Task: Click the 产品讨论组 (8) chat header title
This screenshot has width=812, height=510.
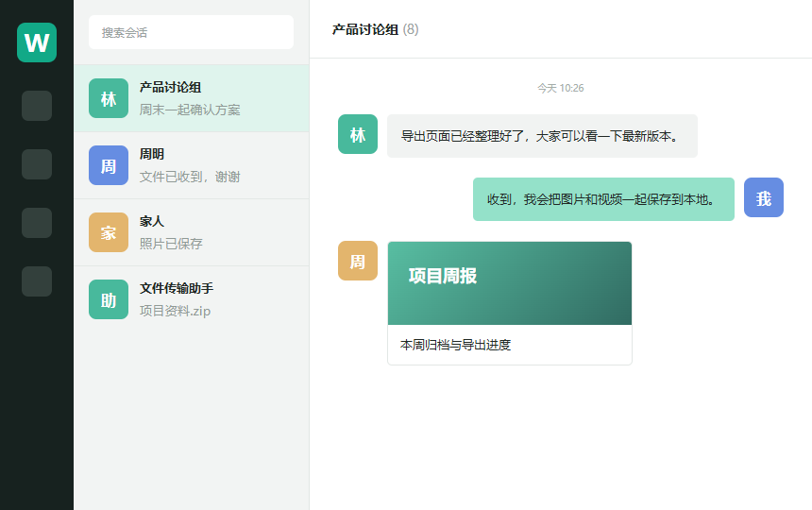Action: (x=375, y=29)
